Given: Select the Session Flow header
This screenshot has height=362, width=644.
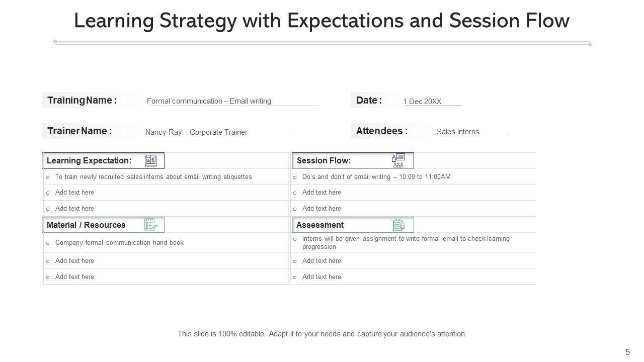Looking at the screenshot, I should [x=324, y=161].
